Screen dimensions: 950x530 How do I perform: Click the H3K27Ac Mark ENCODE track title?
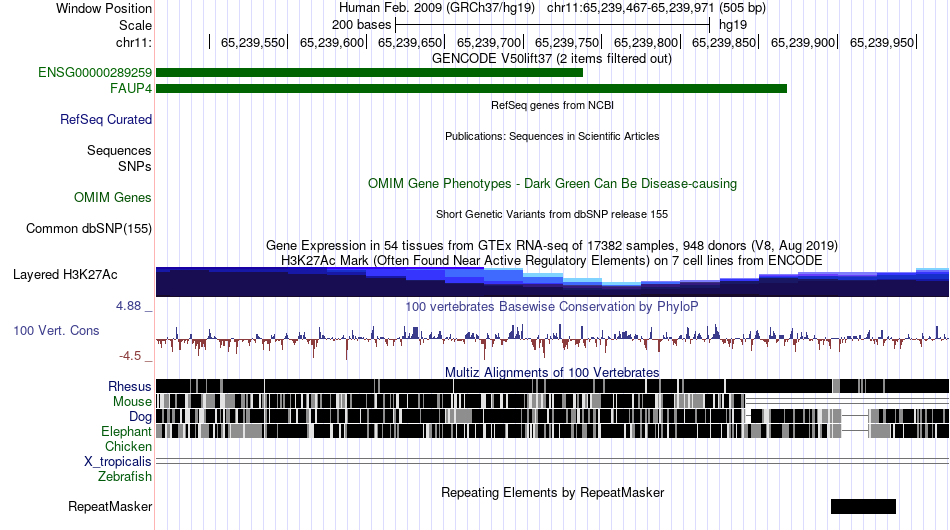point(552,260)
